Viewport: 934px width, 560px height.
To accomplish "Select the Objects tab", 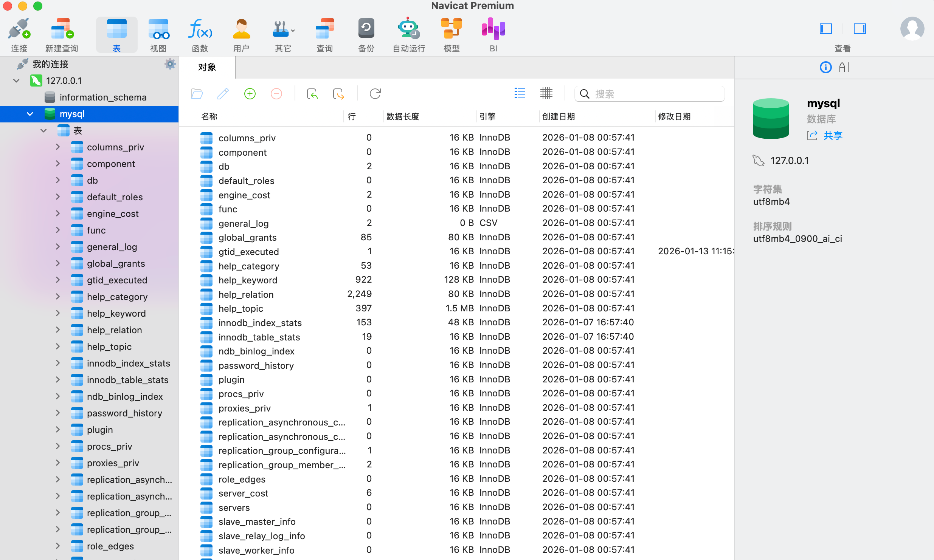I will click(x=207, y=67).
